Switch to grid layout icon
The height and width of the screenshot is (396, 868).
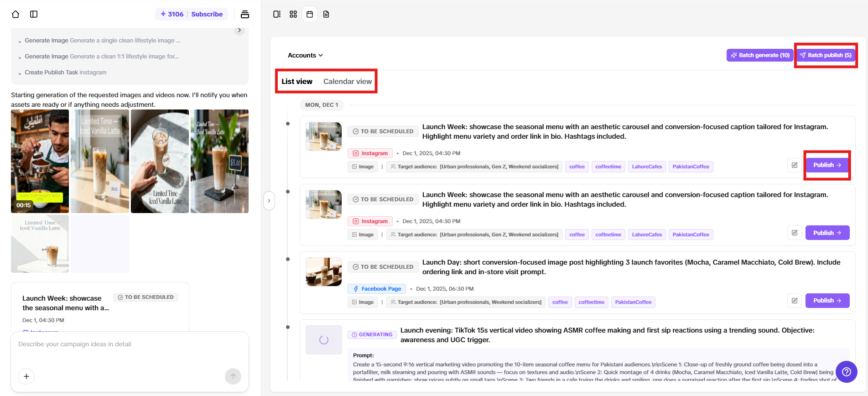pos(293,14)
